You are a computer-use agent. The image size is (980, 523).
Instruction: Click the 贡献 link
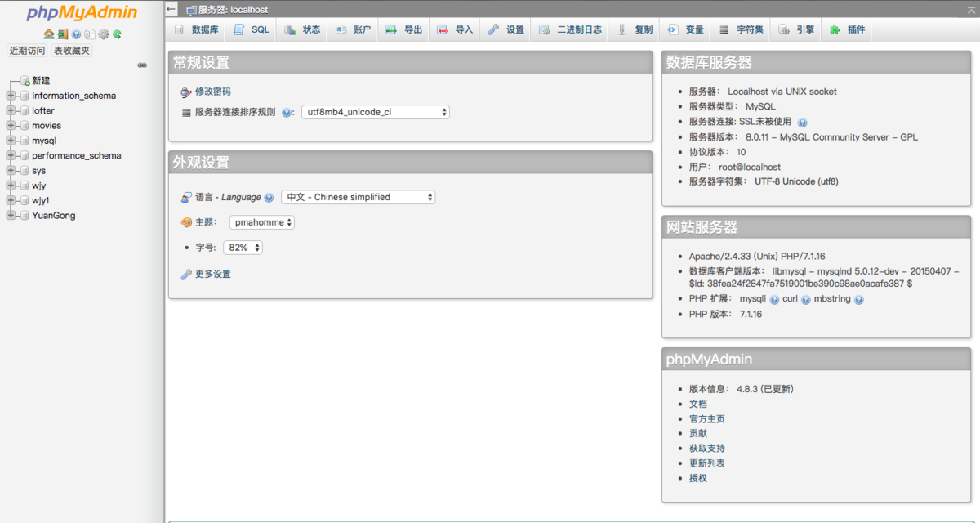(698, 434)
